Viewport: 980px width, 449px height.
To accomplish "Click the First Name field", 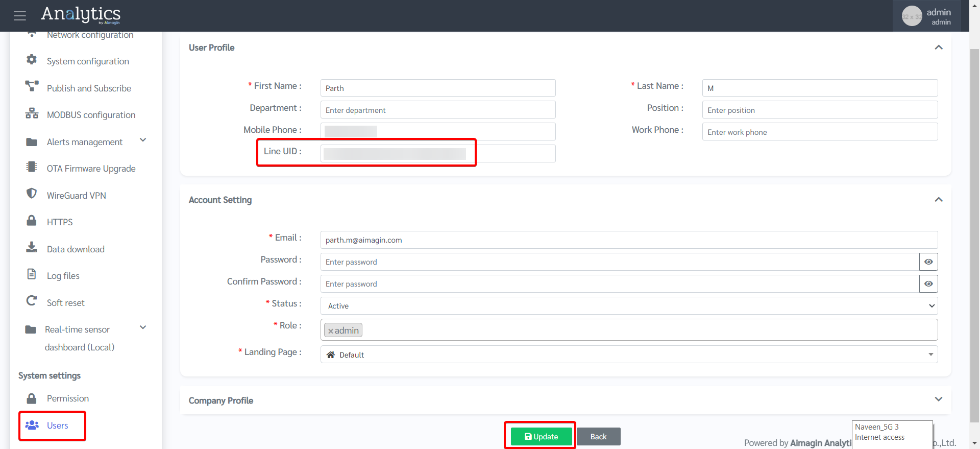I will [x=438, y=88].
